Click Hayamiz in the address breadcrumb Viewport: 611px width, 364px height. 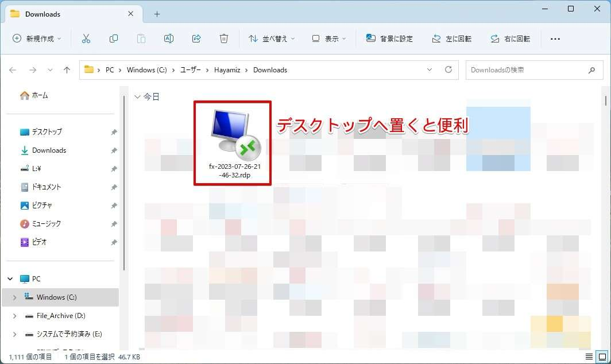227,70
